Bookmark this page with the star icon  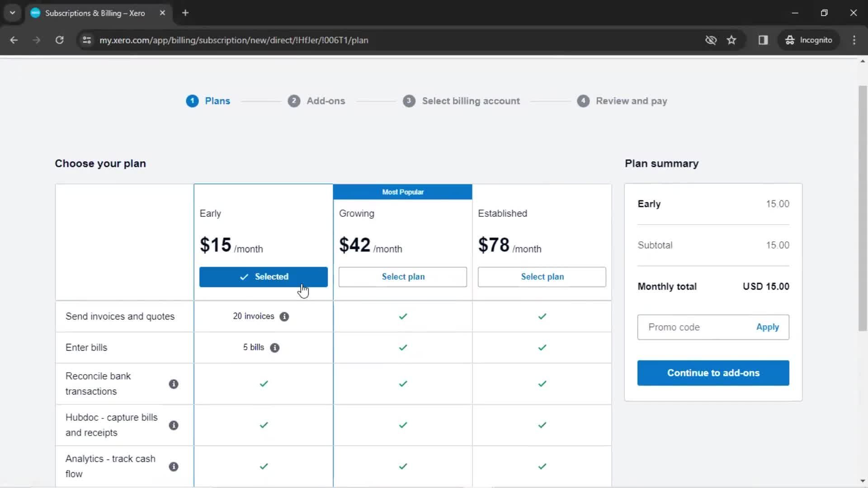click(731, 40)
